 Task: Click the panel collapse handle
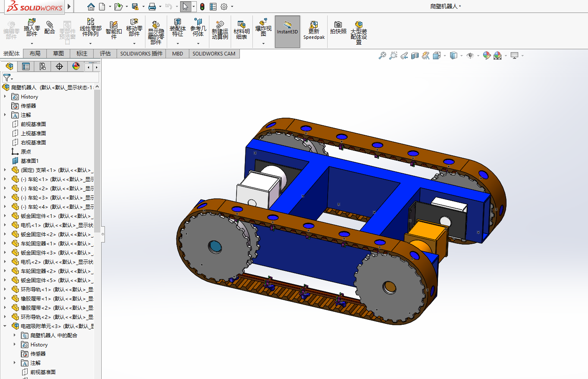103,234
